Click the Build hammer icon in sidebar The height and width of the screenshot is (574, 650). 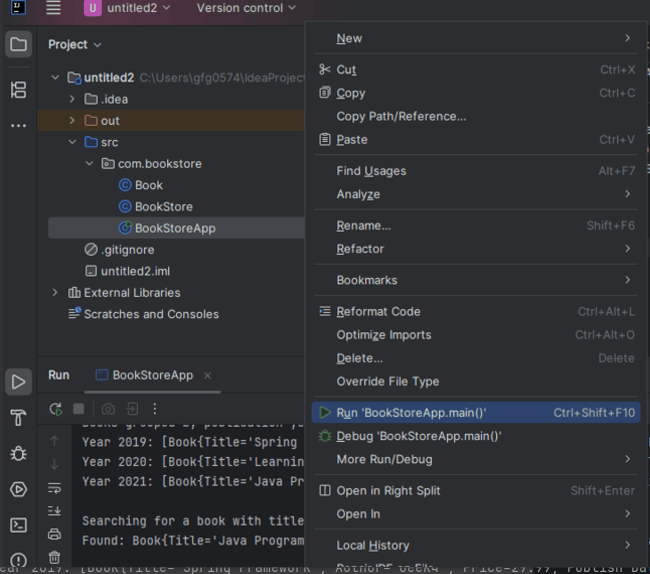[18, 417]
